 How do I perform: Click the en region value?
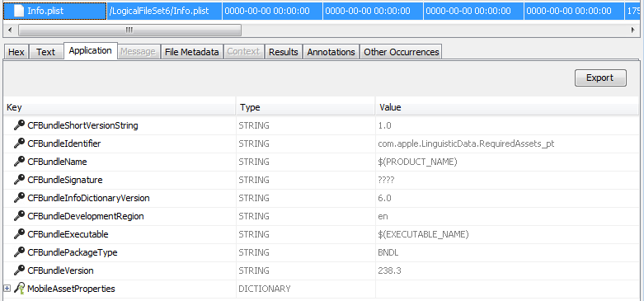(383, 216)
